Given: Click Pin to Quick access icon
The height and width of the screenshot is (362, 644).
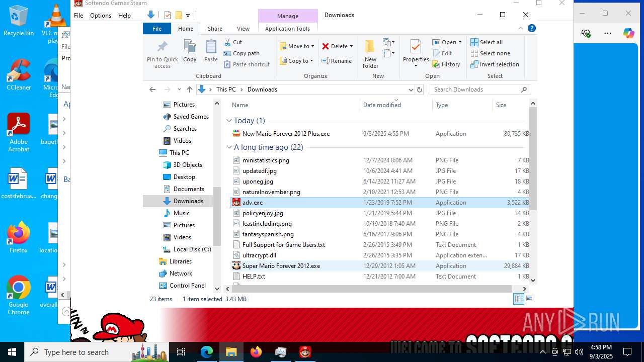Looking at the screenshot, I should click(162, 54).
